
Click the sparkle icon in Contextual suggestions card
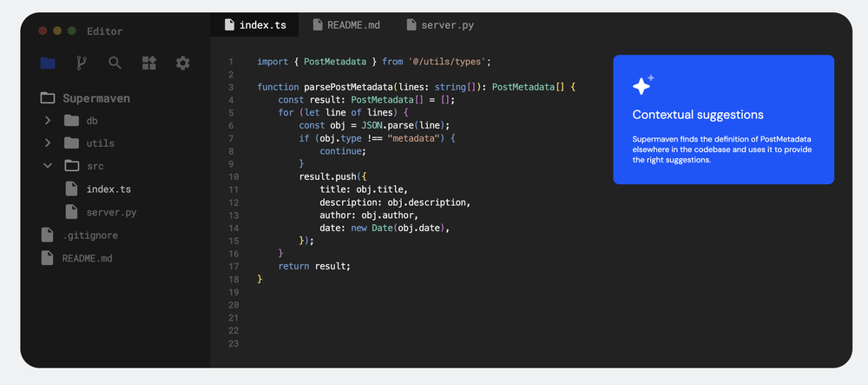click(642, 85)
